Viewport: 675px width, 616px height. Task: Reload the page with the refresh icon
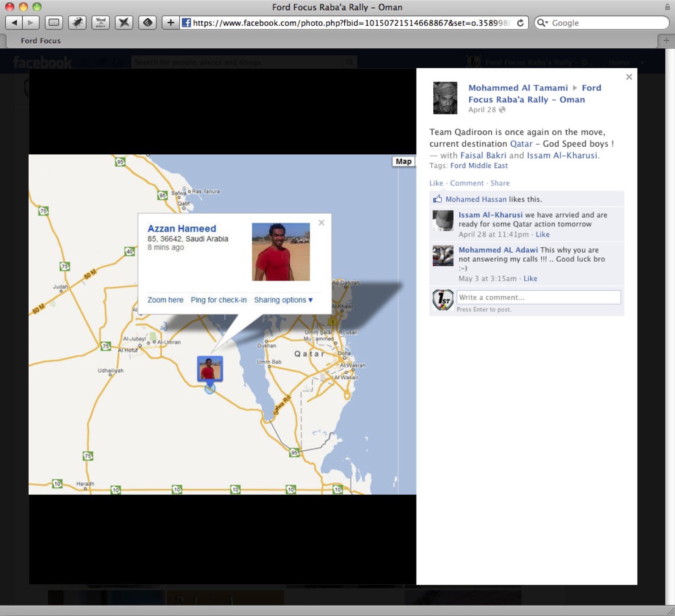pyautogui.click(x=521, y=23)
